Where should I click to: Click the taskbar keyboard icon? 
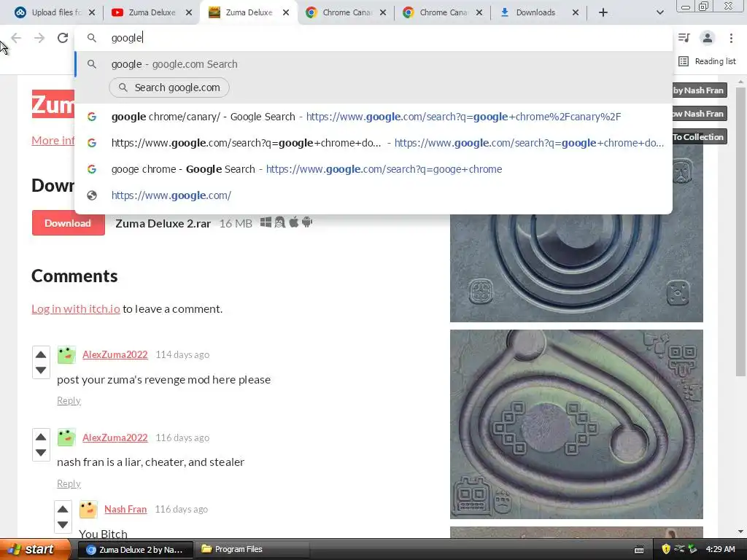tap(639, 550)
